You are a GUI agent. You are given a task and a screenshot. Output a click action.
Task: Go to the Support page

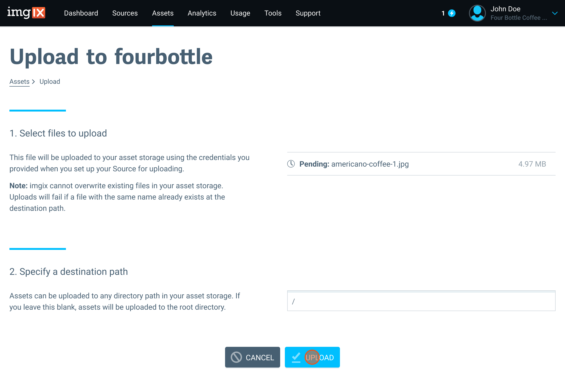pos(308,13)
